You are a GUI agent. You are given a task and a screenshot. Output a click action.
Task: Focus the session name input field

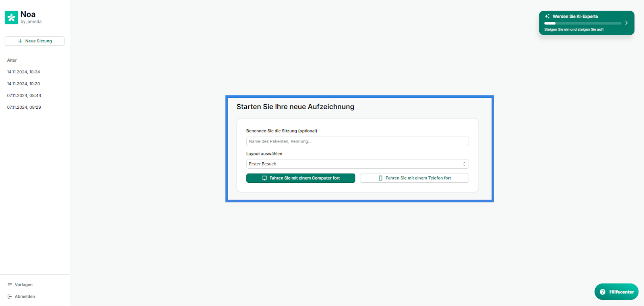(x=357, y=141)
